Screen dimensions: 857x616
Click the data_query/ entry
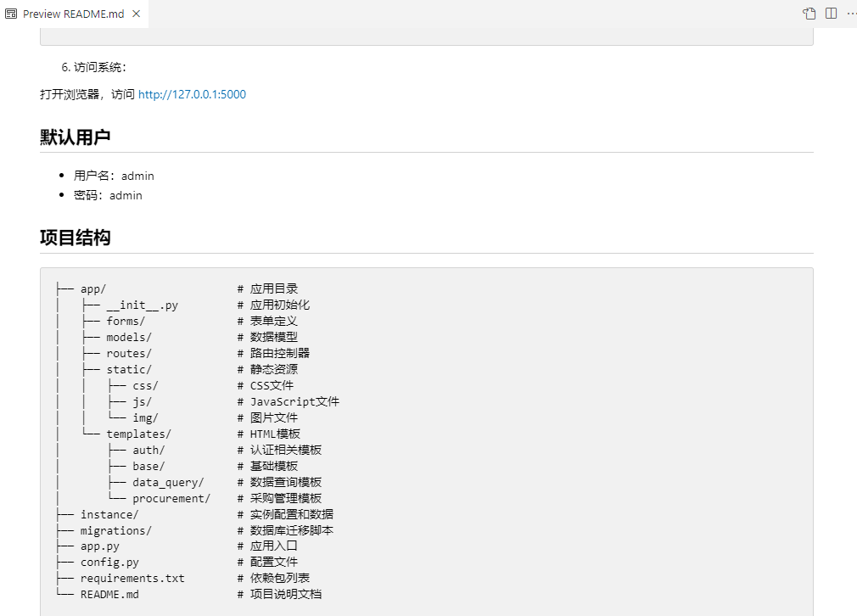pos(168,483)
